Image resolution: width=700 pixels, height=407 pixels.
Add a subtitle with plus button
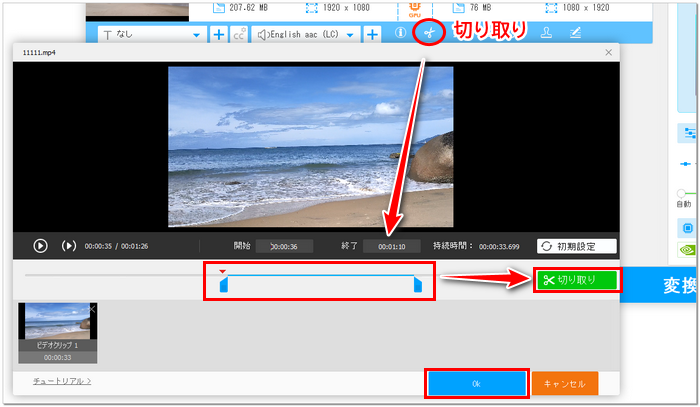click(x=219, y=34)
